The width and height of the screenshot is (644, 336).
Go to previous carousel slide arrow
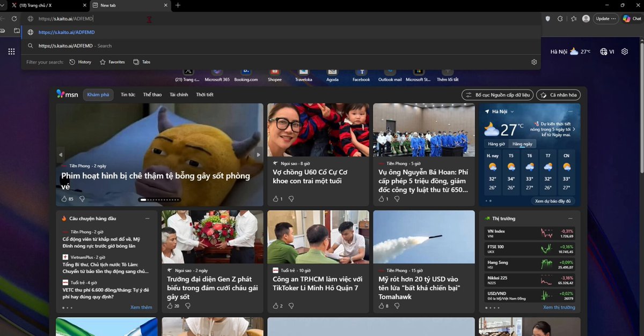point(61,155)
